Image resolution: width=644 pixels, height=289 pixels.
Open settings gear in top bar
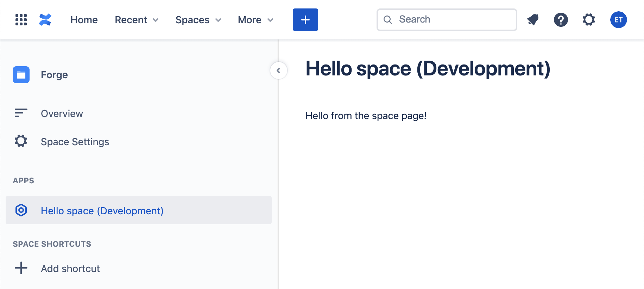589,20
